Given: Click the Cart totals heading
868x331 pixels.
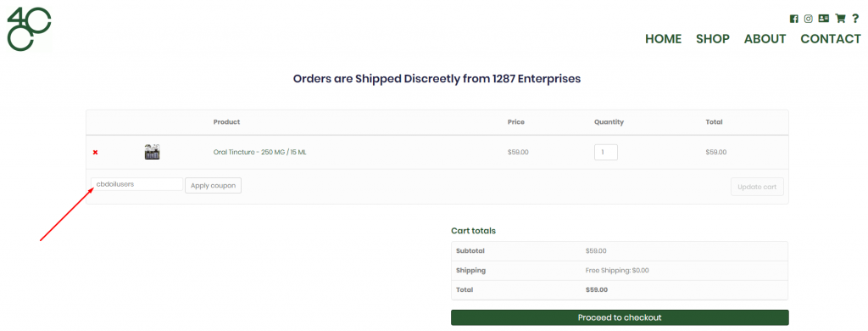Looking at the screenshot, I should 473,231.
